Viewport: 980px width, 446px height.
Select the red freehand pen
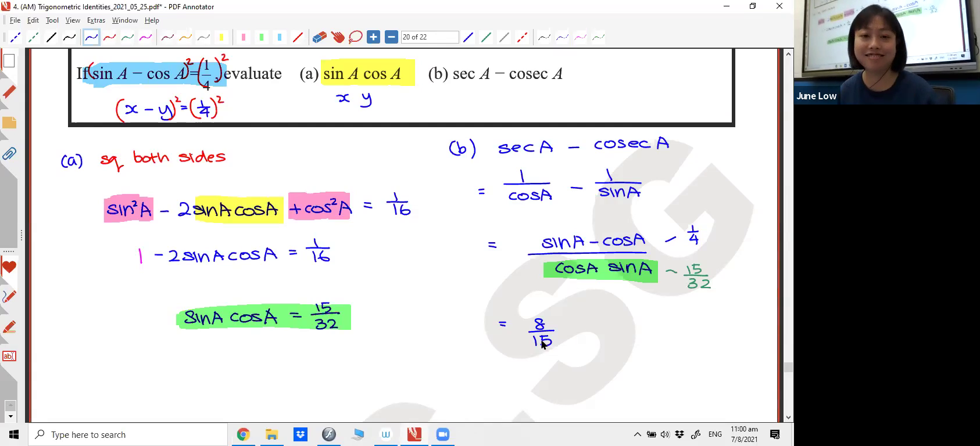coord(109,38)
